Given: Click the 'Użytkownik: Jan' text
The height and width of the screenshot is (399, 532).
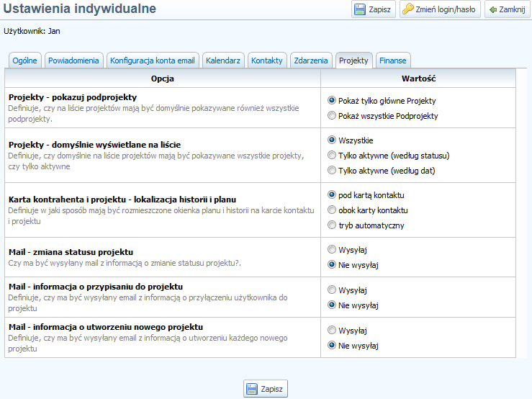Looking at the screenshot, I should (x=32, y=31).
